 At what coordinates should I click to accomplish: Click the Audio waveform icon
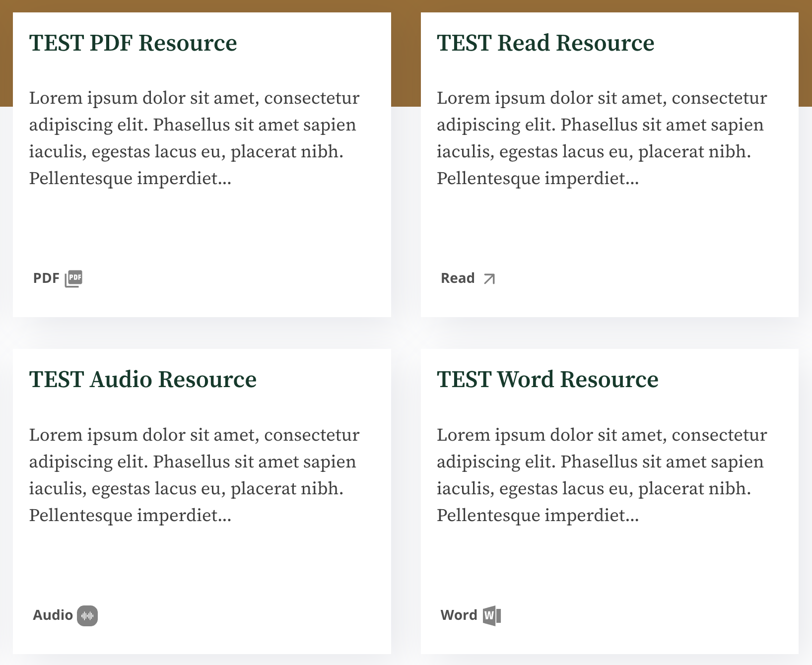87,616
